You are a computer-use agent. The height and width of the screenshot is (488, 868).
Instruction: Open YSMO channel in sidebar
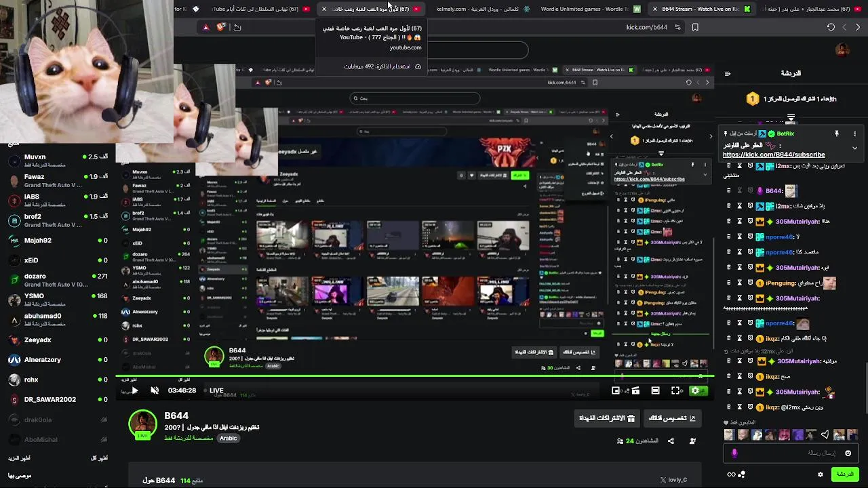(58, 300)
